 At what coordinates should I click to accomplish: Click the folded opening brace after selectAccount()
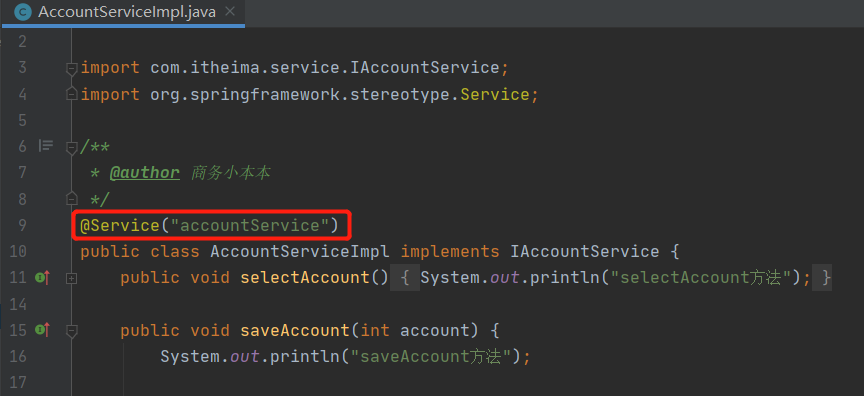click(404, 278)
